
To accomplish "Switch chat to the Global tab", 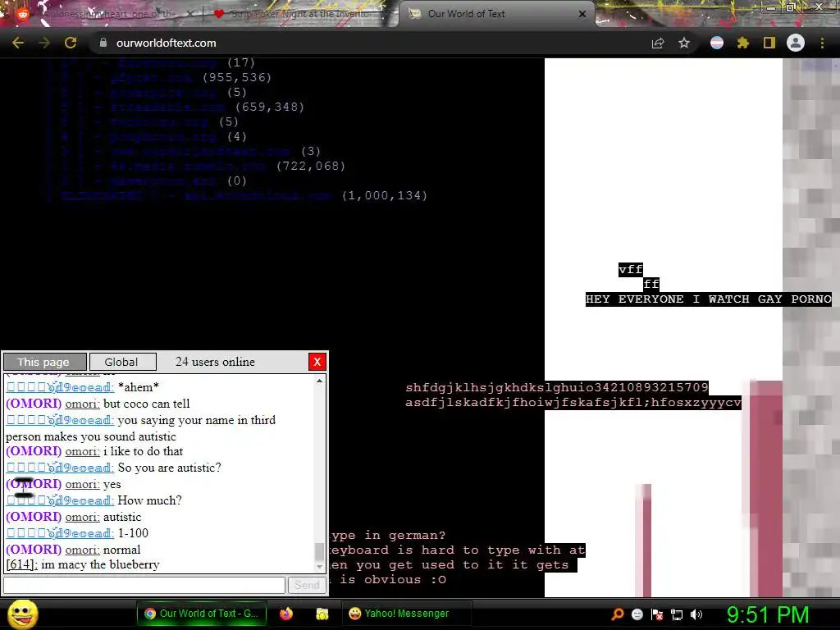I will point(123,362).
